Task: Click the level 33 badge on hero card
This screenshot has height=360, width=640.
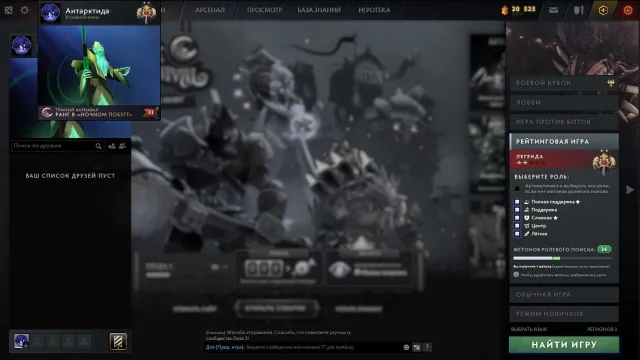Action: pyautogui.click(x=150, y=112)
